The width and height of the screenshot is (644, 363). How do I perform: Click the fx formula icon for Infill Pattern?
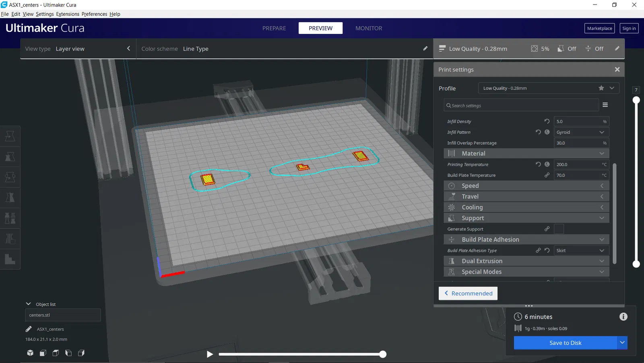547,132
